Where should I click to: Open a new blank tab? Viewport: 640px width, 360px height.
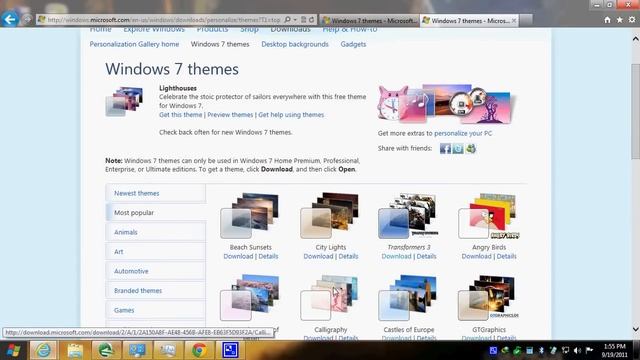click(x=526, y=20)
